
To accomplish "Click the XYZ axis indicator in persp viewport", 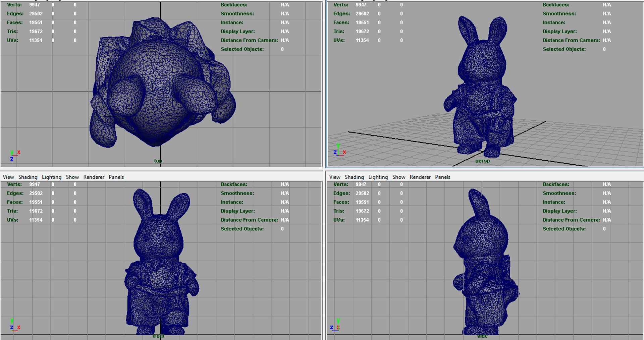I will (x=339, y=150).
